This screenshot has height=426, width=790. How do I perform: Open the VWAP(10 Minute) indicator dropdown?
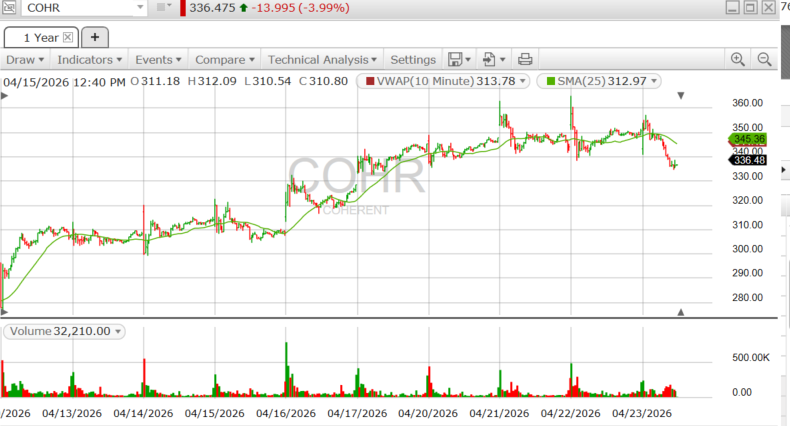click(522, 81)
